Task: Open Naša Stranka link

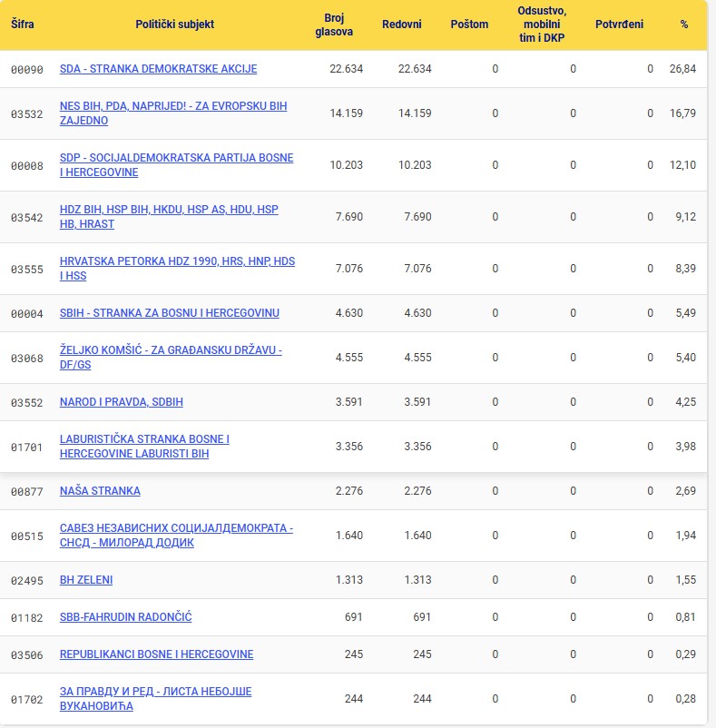Action: point(100,491)
